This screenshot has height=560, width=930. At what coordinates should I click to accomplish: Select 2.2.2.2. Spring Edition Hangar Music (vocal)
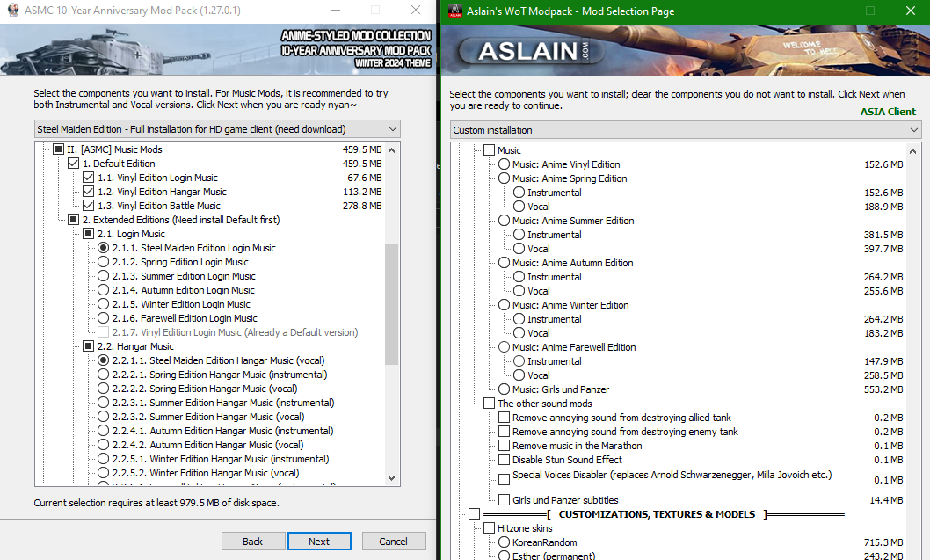103,389
